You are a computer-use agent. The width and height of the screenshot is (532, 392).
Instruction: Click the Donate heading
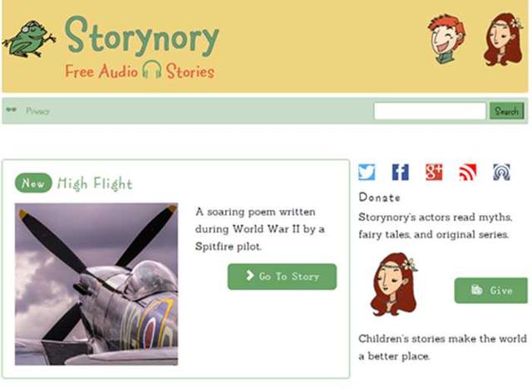[x=379, y=198]
